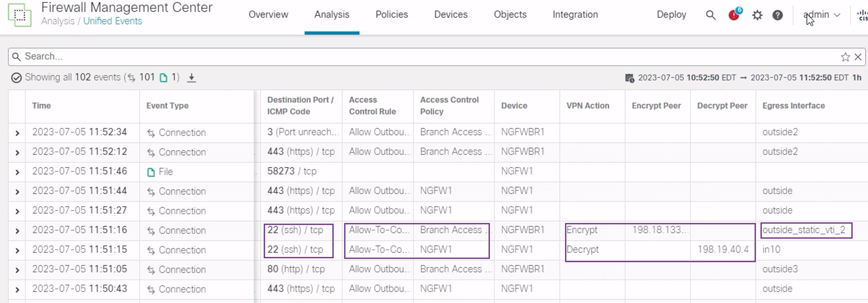This screenshot has width=868, height=303.
Task: Clear the search with the X icon
Action: 858,57
